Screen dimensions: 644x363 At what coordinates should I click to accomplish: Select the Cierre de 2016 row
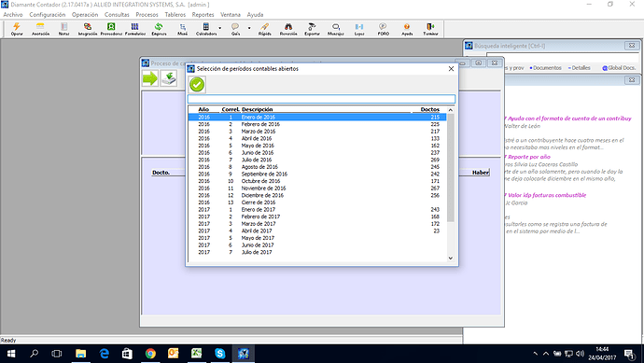click(x=317, y=202)
